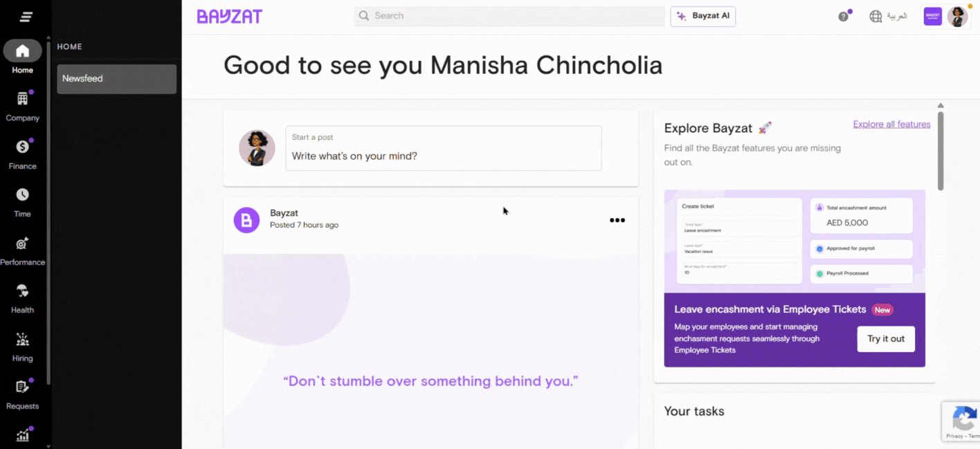980x449 pixels.
Task: Click Try it out on leave encashment
Action: pos(886,339)
